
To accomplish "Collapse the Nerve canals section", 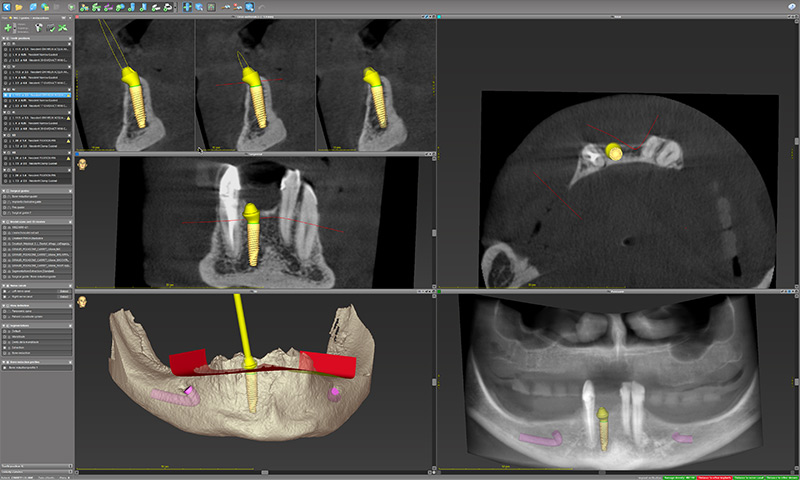I will (4, 284).
